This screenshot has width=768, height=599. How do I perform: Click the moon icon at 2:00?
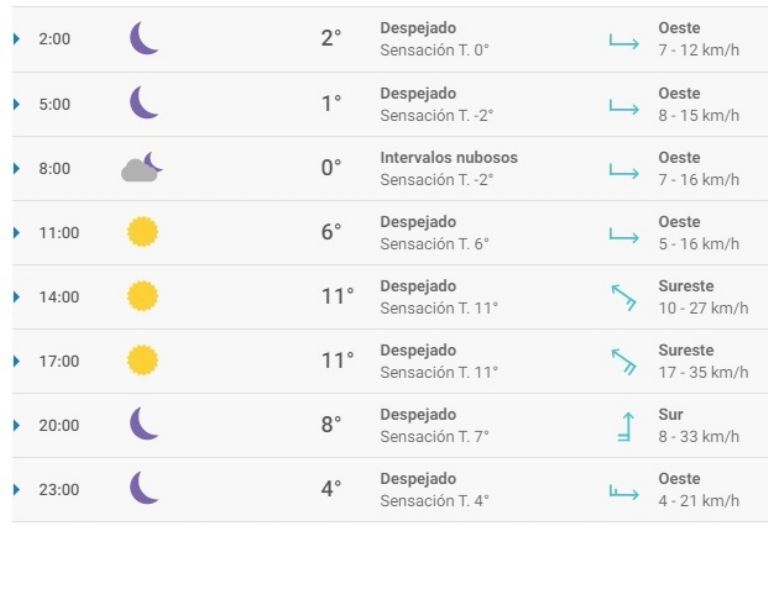pyautogui.click(x=144, y=39)
